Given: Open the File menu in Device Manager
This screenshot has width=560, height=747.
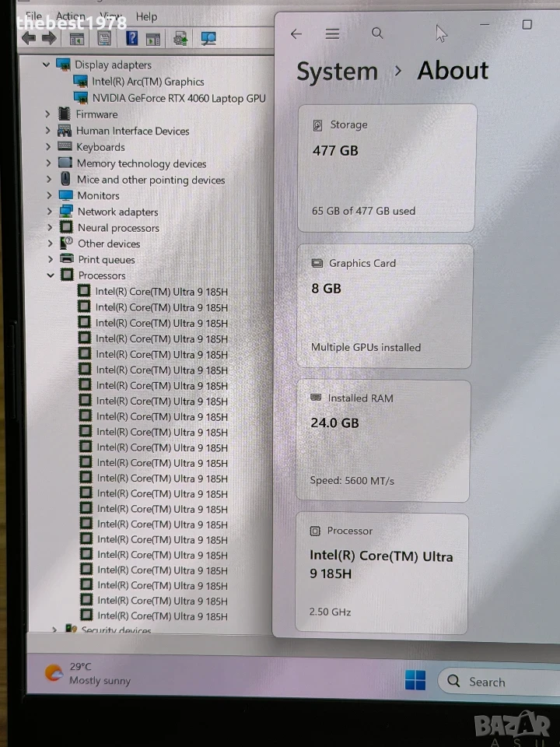Looking at the screenshot, I should point(33,16).
